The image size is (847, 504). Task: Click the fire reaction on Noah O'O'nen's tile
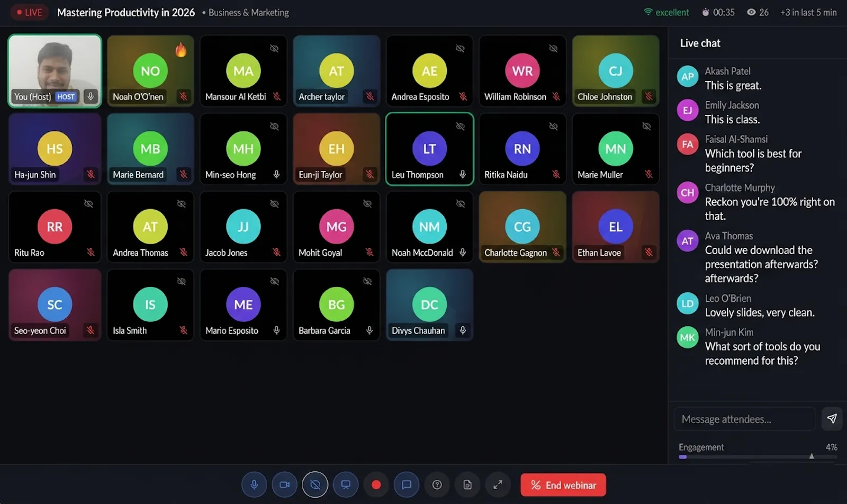181,50
